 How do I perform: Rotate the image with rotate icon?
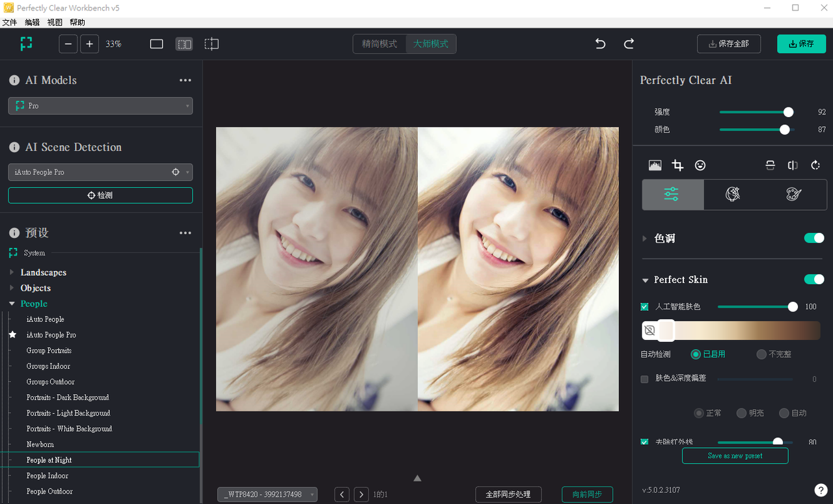[815, 165]
